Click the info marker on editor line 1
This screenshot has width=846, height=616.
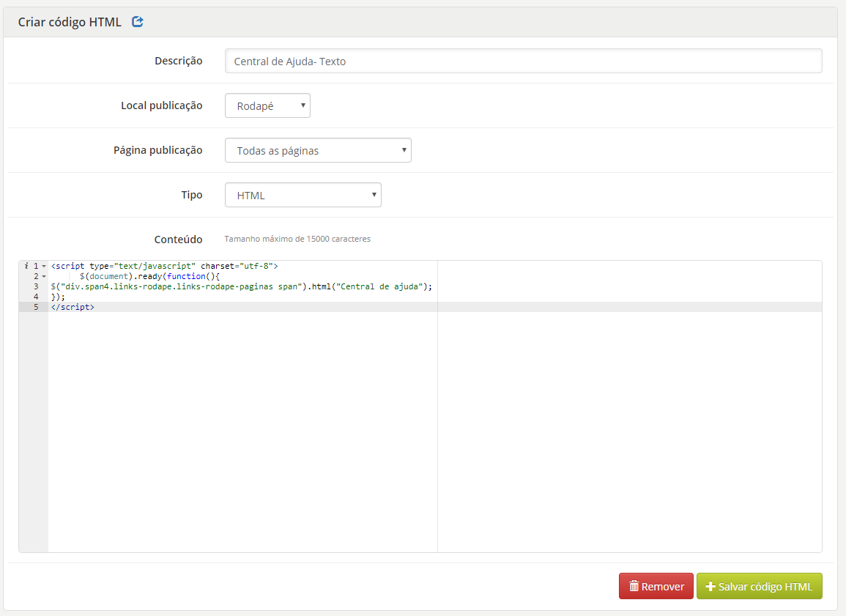point(26,266)
